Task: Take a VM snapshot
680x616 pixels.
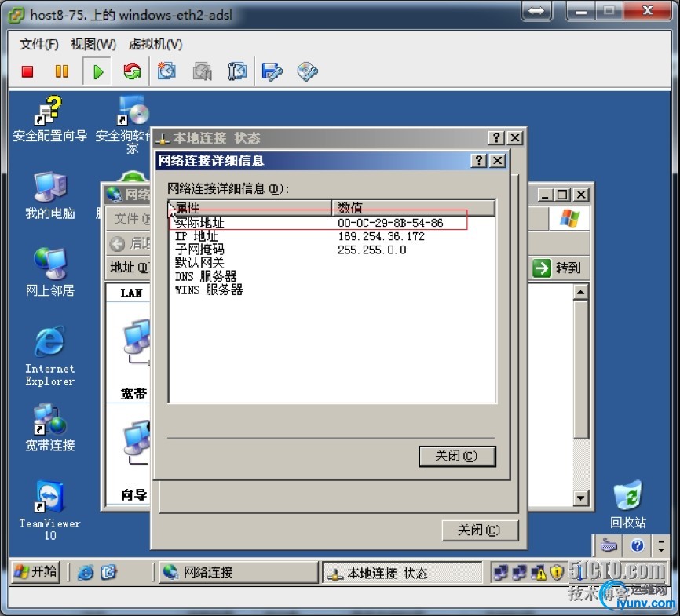Action: (x=166, y=71)
